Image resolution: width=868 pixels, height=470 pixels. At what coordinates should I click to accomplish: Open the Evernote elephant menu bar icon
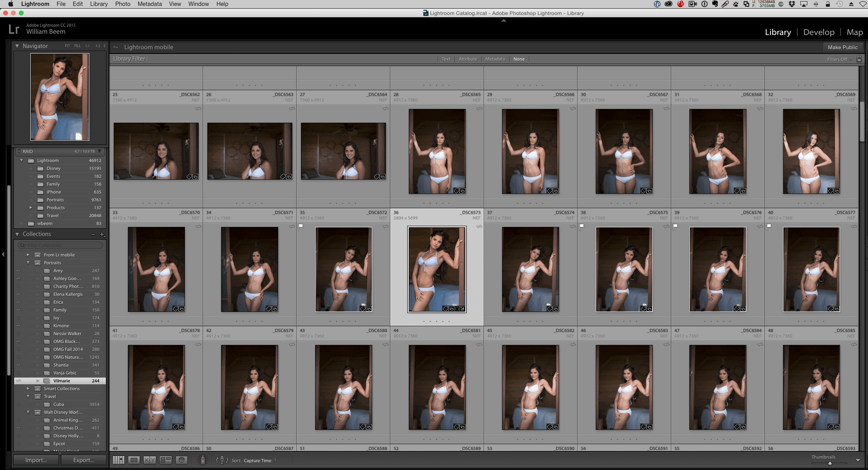click(x=715, y=4)
